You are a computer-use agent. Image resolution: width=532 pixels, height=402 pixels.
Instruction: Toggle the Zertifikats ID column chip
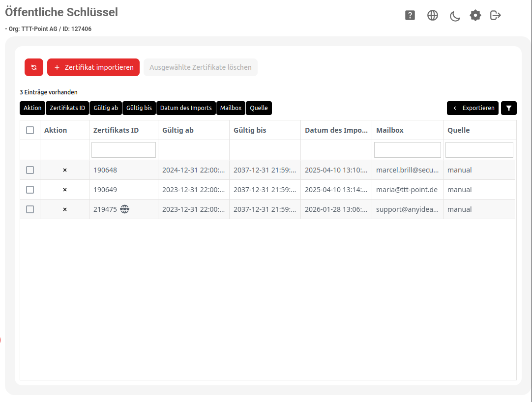coord(67,108)
